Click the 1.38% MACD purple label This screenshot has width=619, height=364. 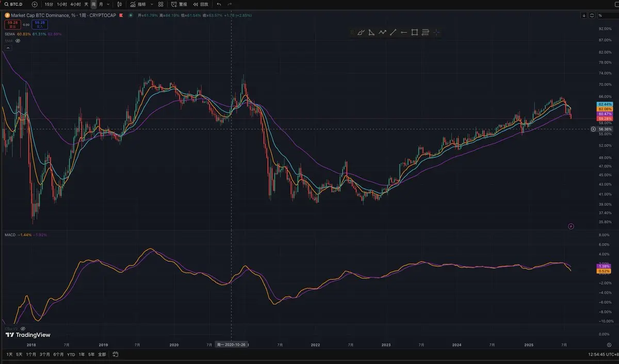click(605, 266)
